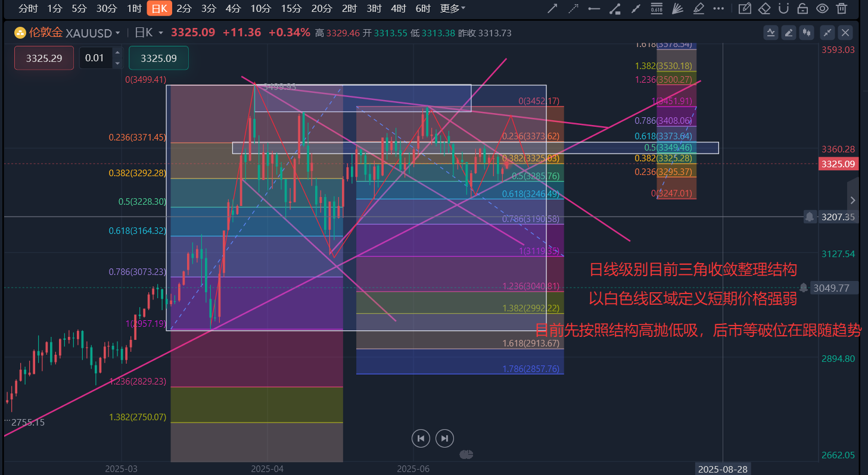Switch to the 4时 timeframe tab
The width and height of the screenshot is (868, 475).
[399, 8]
